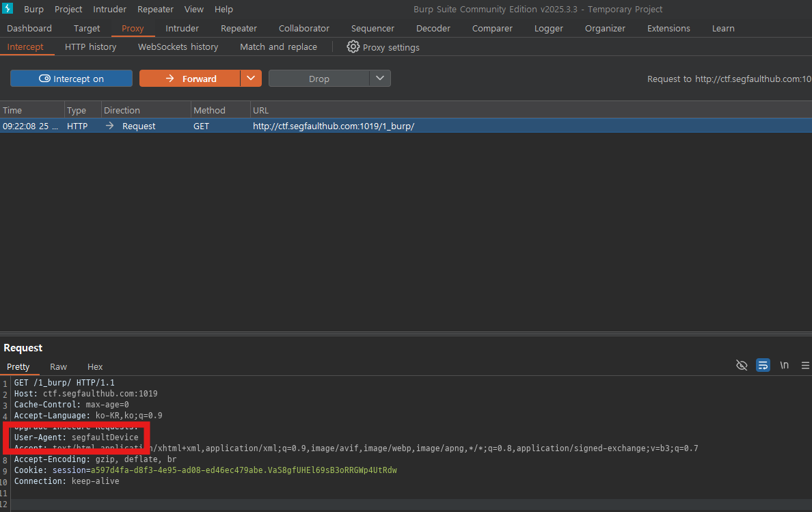Open the Collaborator tab
This screenshot has height=512, width=812.
point(304,29)
